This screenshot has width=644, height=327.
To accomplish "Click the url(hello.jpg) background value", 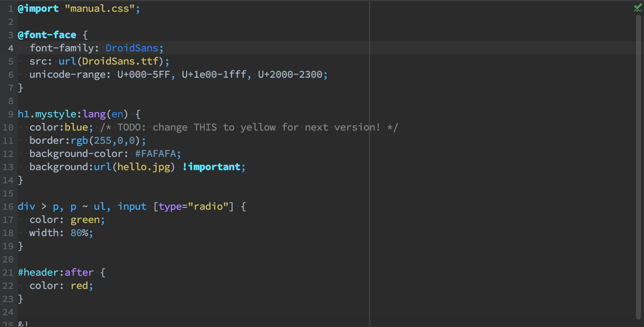I will click(x=135, y=167).
